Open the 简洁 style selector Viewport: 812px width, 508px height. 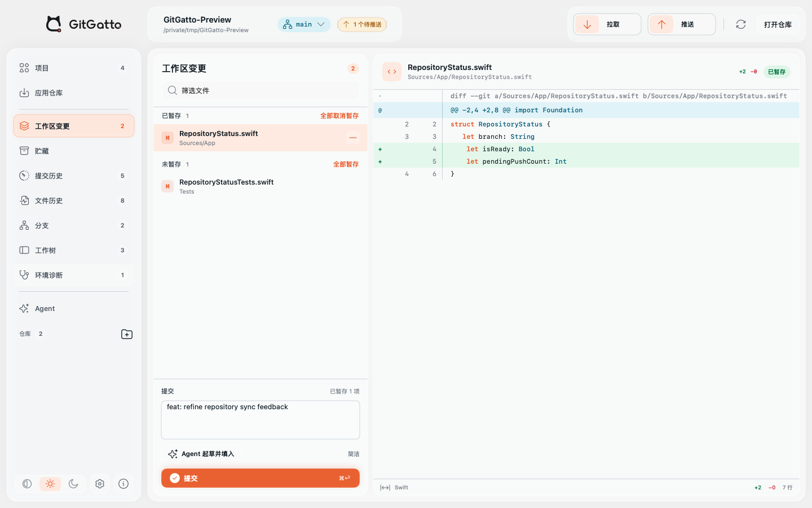click(x=354, y=454)
